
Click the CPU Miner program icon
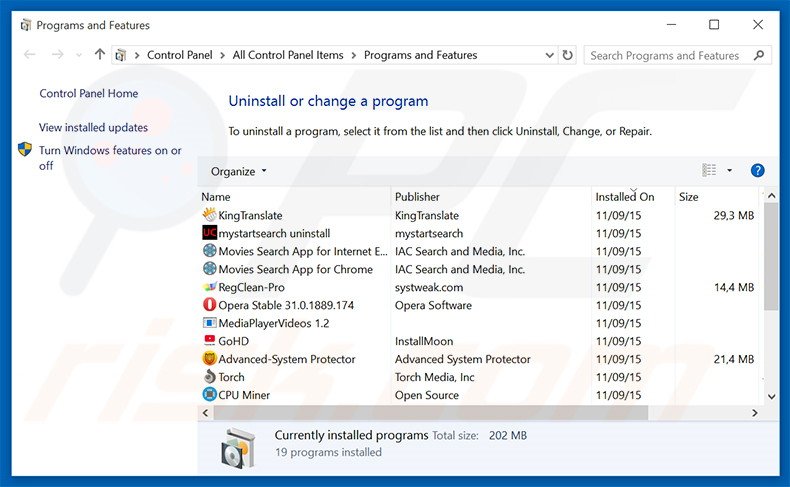point(209,394)
